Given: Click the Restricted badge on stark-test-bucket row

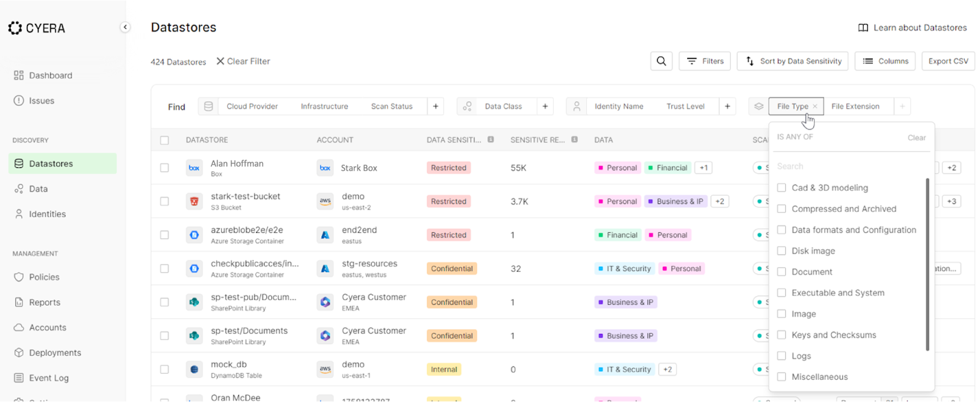Looking at the screenshot, I should [x=448, y=201].
